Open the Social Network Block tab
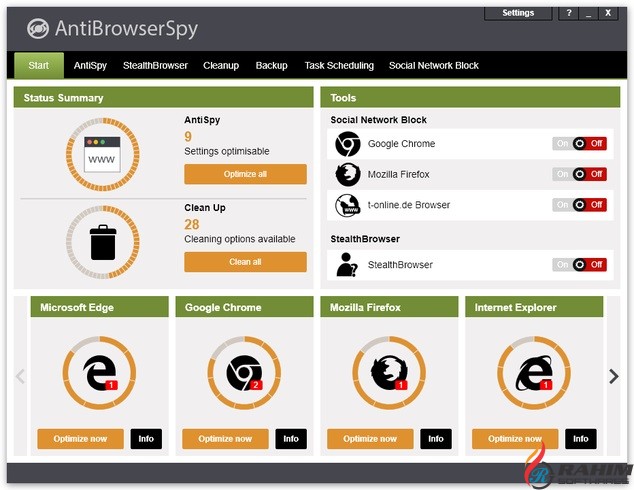Viewport: 634px width, 490px height. [x=433, y=65]
